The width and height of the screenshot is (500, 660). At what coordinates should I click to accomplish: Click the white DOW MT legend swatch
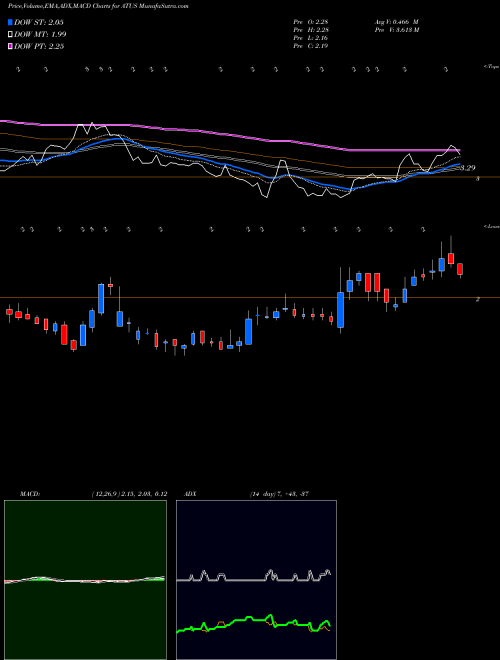10,35
